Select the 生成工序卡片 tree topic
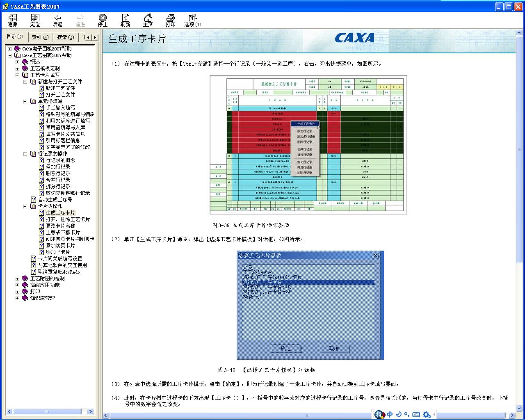The image size is (525, 420). [60, 213]
